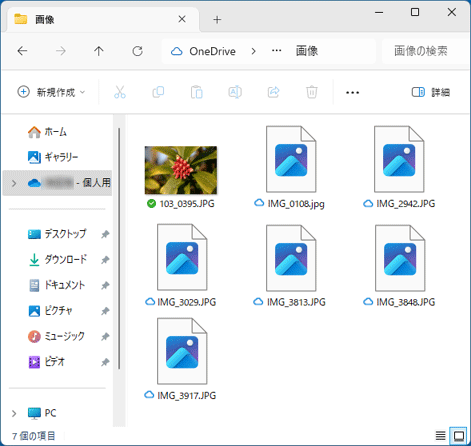
Task: Open ドキュメント quick access folder
Action: click(x=57, y=285)
